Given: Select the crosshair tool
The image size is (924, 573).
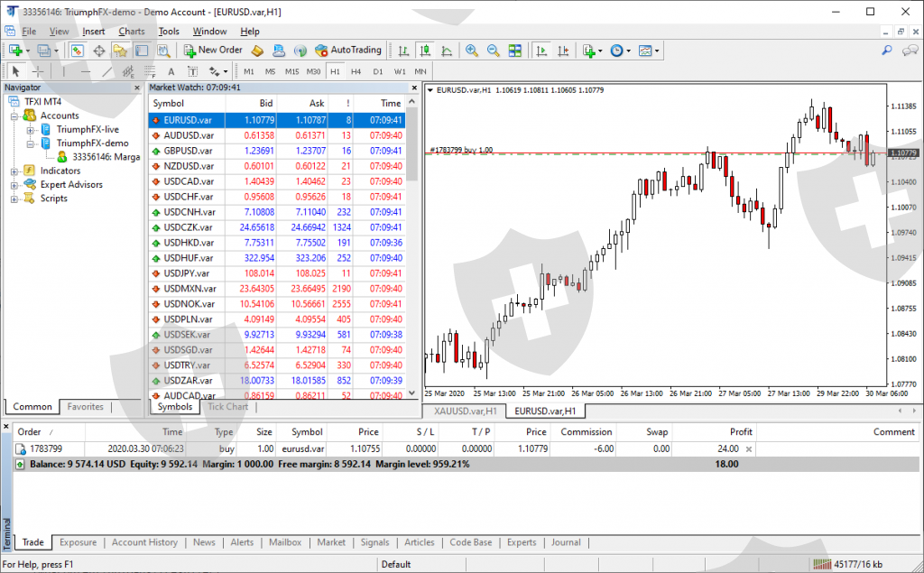Looking at the screenshot, I should coord(38,71).
